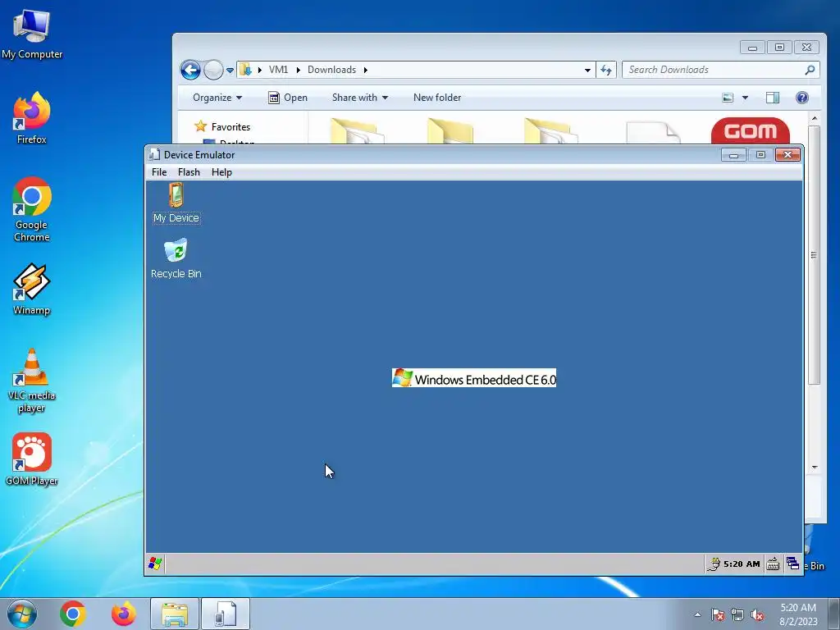The width and height of the screenshot is (840, 630).
Task: Open the Help menu in Device Emulator
Action: [221, 172]
